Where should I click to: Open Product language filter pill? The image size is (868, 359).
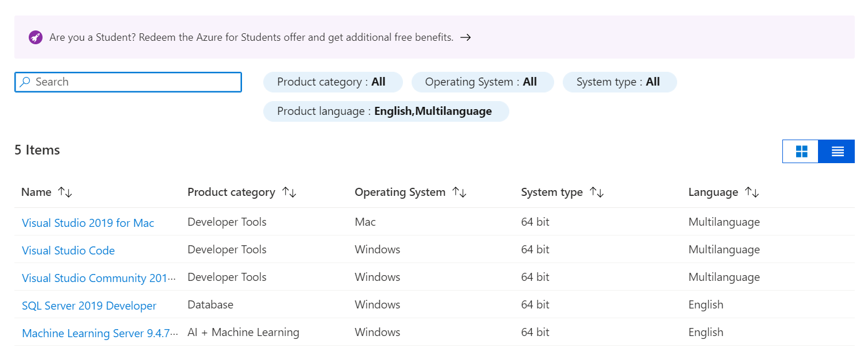click(385, 111)
